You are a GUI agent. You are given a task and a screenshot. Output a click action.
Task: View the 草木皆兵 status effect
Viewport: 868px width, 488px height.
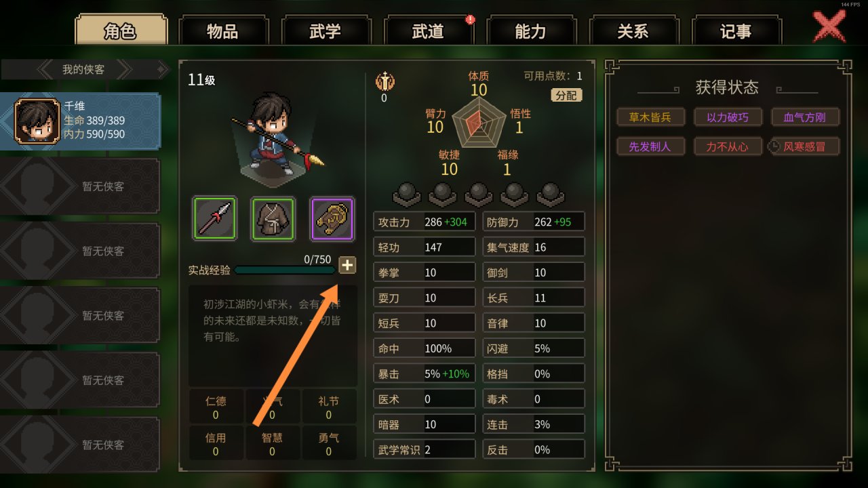(650, 117)
